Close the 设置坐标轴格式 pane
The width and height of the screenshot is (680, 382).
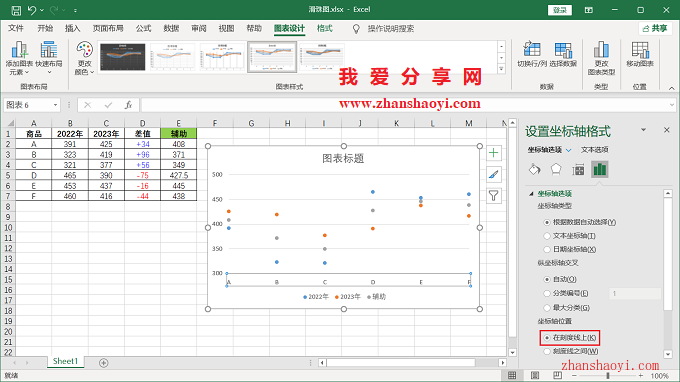pos(667,130)
